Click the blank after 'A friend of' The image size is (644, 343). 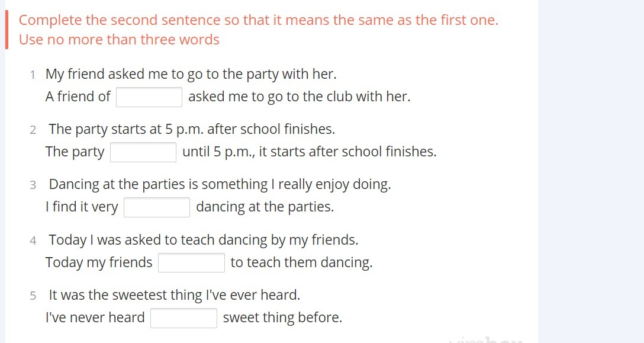tap(149, 97)
